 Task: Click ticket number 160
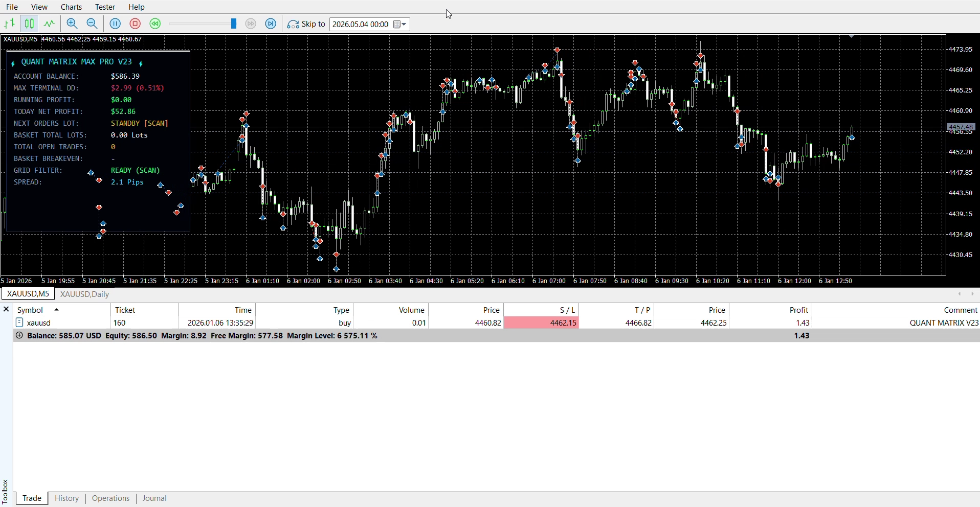pos(120,323)
